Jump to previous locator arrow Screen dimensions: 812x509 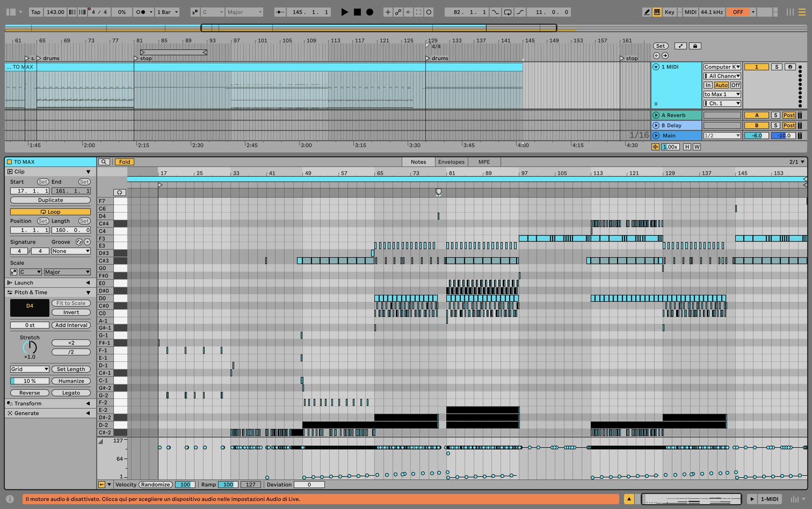point(656,56)
